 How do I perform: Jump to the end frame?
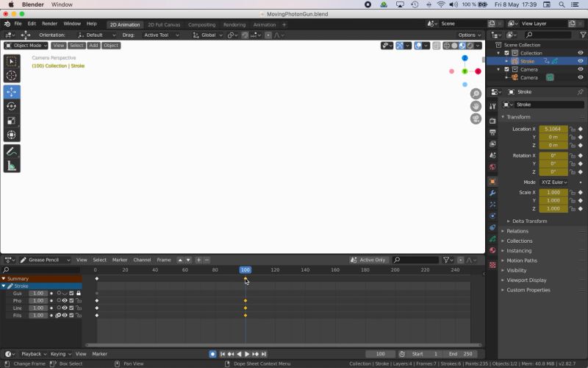(x=264, y=354)
